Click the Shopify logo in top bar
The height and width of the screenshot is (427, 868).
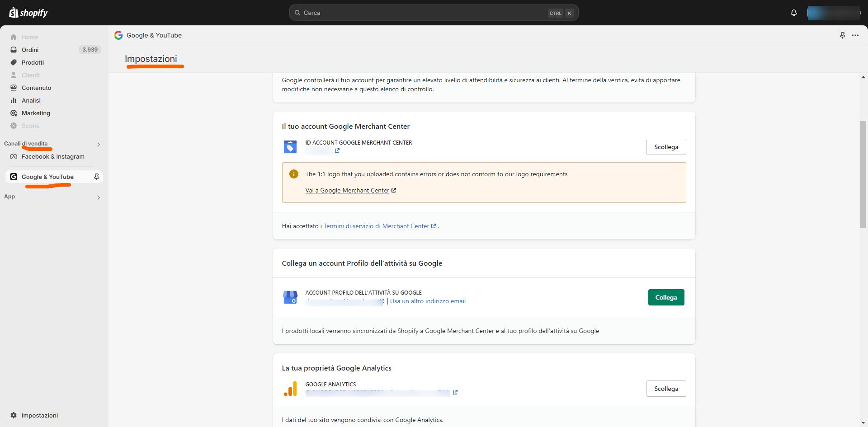tap(28, 13)
